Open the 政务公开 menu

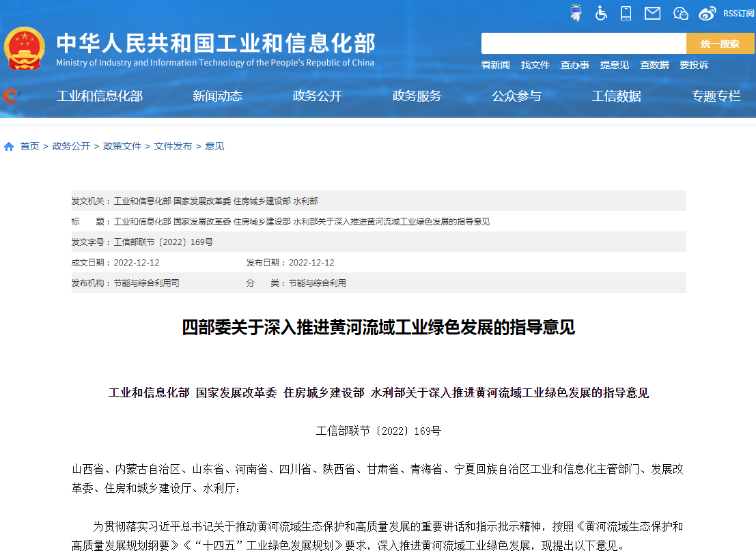(316, 96)
